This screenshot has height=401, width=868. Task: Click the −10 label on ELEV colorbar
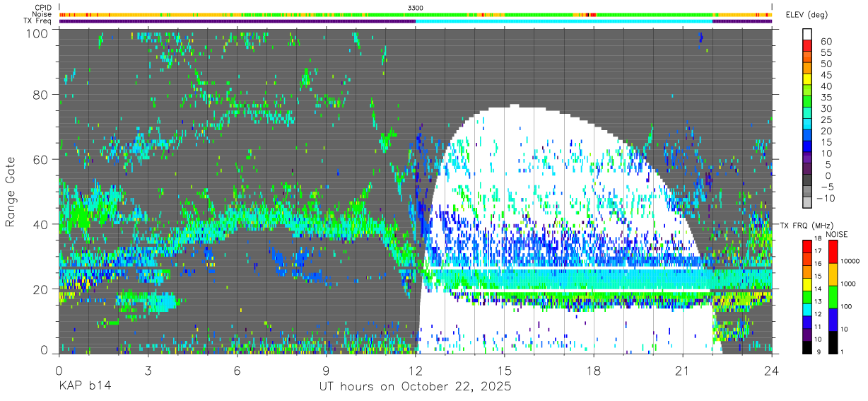826,198
